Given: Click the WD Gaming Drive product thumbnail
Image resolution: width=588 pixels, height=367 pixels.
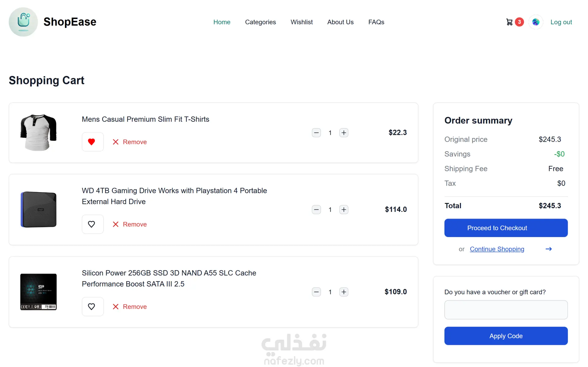Looking at the screenshot, I should tap(39, 210).
